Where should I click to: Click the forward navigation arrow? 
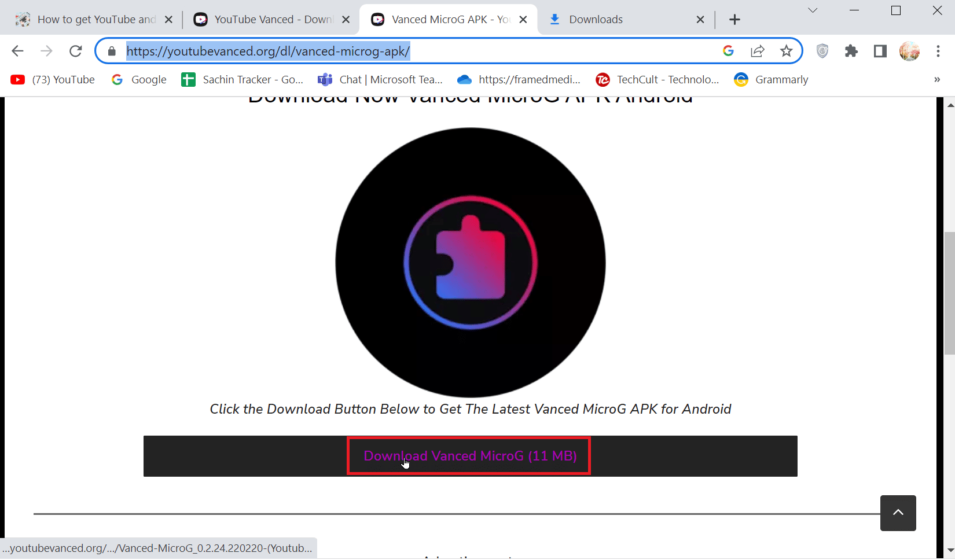click(46, 51)
